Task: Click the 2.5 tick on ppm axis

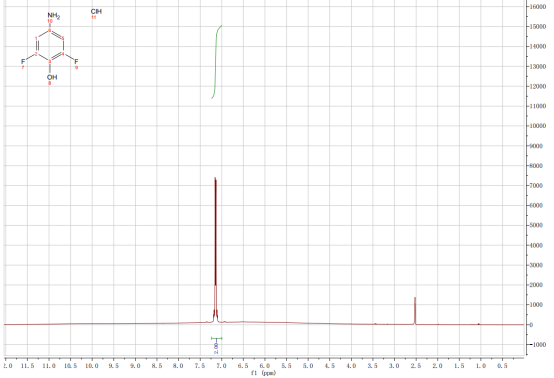Action: click(416, 366)
